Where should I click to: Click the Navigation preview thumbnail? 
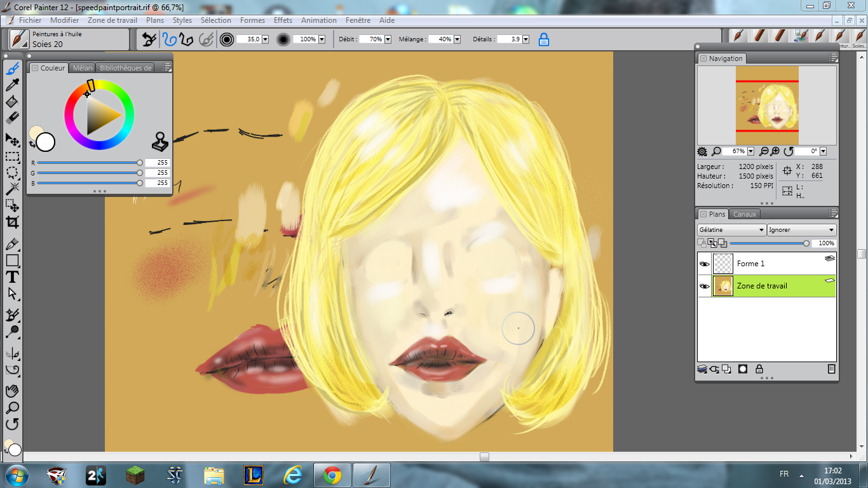point(767,105)
